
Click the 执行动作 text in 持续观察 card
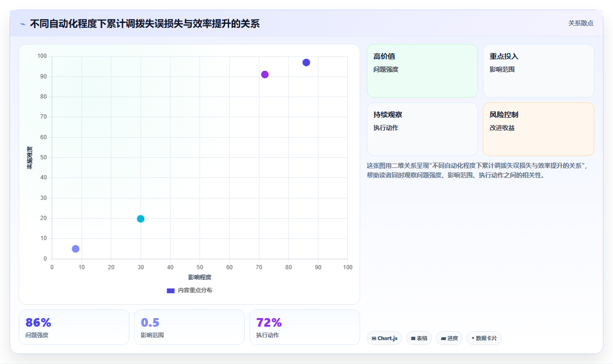click(x=386, y=128)
